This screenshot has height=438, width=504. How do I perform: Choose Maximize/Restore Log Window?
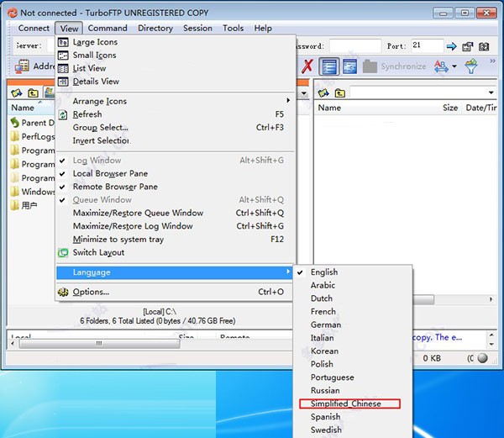click(x=176, y=226)
